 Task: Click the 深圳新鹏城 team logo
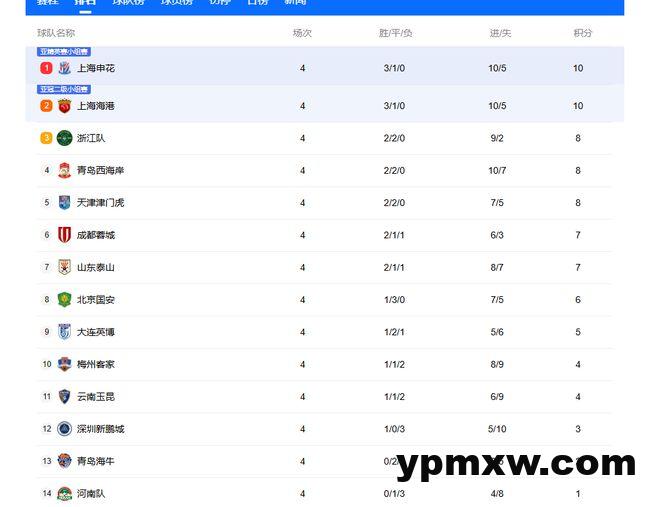tap(64, 429)
